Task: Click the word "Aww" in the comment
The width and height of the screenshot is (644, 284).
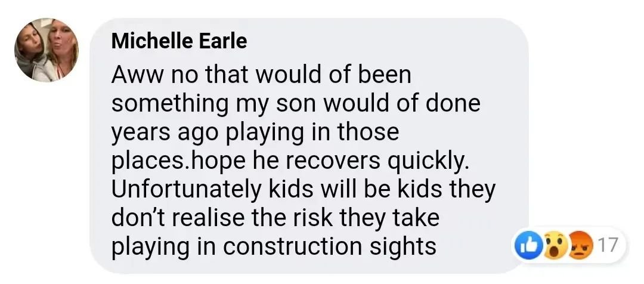Action: [131, 75]
